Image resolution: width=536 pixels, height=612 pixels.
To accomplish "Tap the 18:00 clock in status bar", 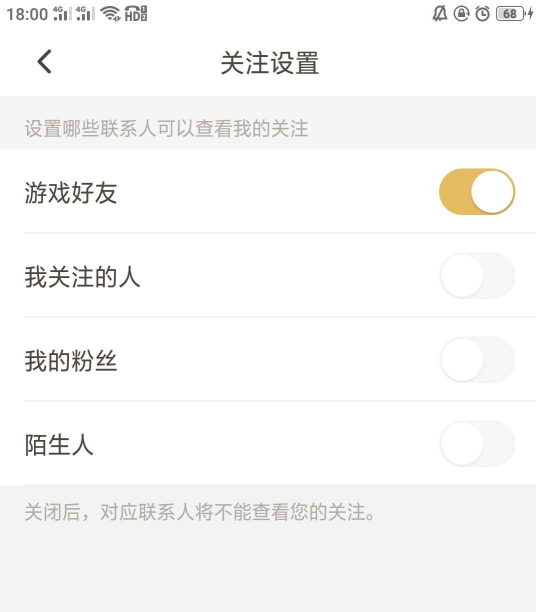I will click(27, 14).
